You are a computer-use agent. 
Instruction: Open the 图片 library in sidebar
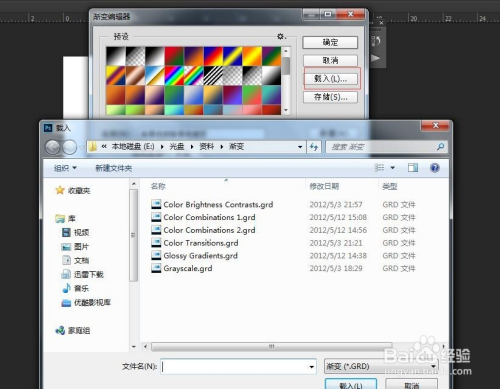[75, 247]
